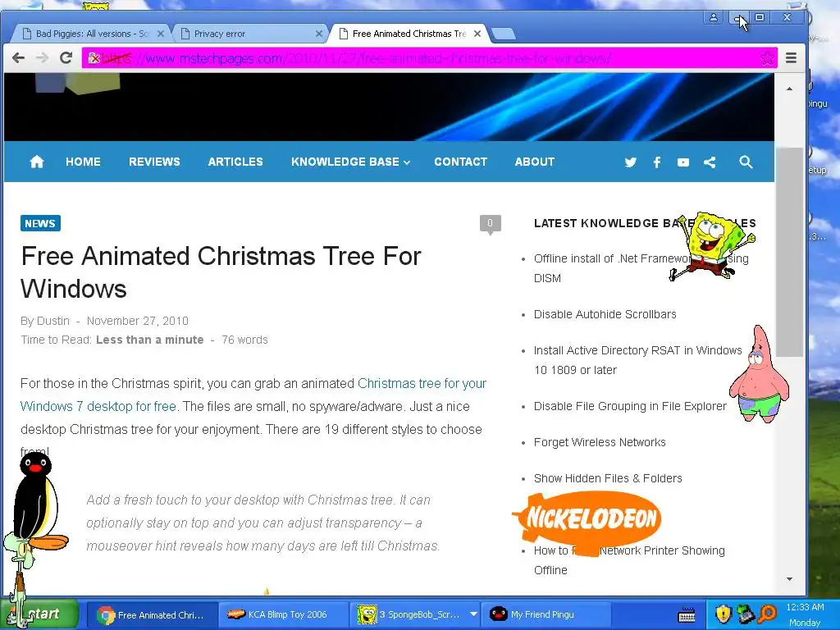The width and height of the screenshot is (840, 630).
Task: Select KCA Blimp Toy 2006 taskbar button
Action: pyautogui.click(x=284, y=615)
